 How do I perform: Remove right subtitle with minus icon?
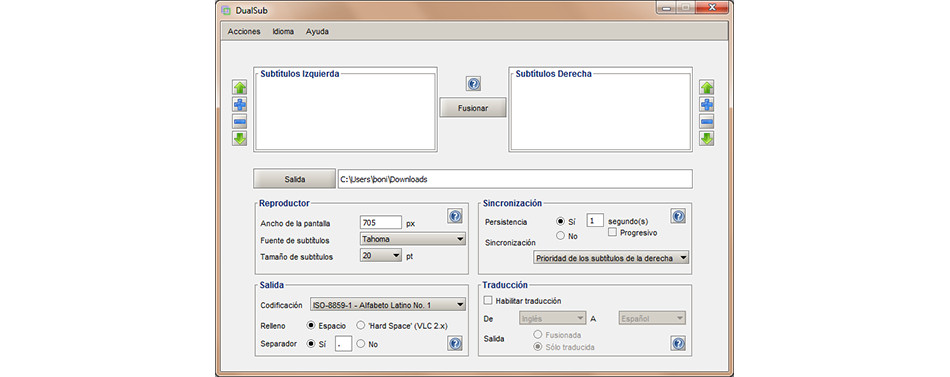[706, 121]
